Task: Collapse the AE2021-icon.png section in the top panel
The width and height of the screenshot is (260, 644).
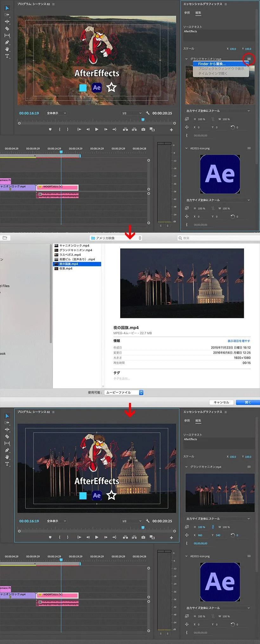Action: point(186,148)
